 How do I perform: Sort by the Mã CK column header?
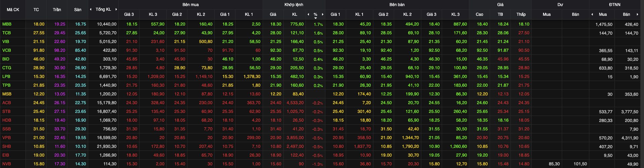[13, 10]
